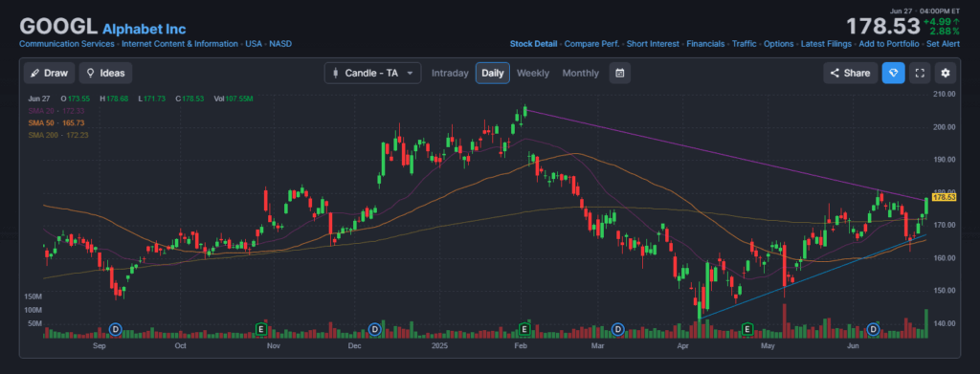
Task: Open the Compare Perf. link
Action: tap(591, 44)
